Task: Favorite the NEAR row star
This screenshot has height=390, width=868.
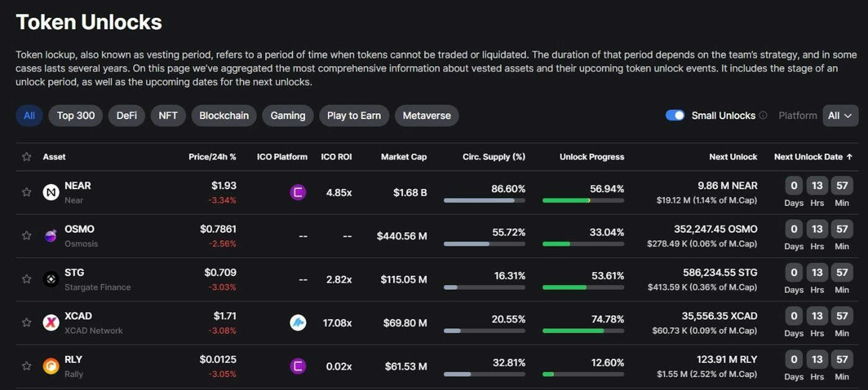Action: click(x=27, y=192)
